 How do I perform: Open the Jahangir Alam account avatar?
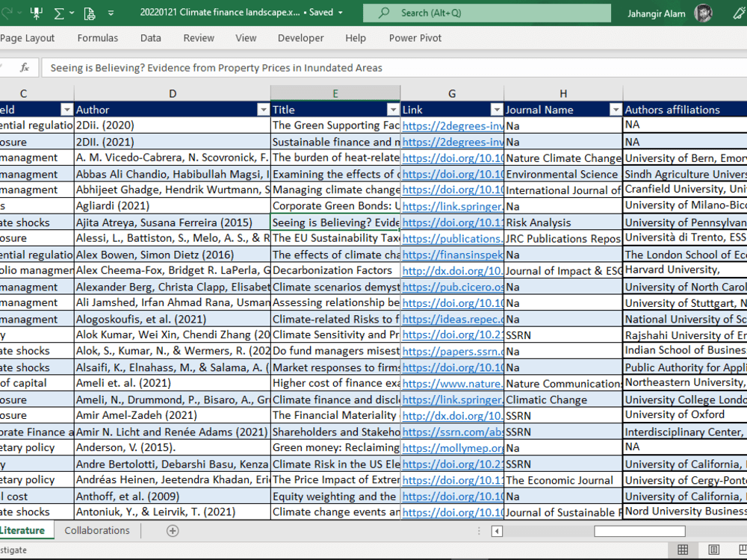[x=703, y=13]
